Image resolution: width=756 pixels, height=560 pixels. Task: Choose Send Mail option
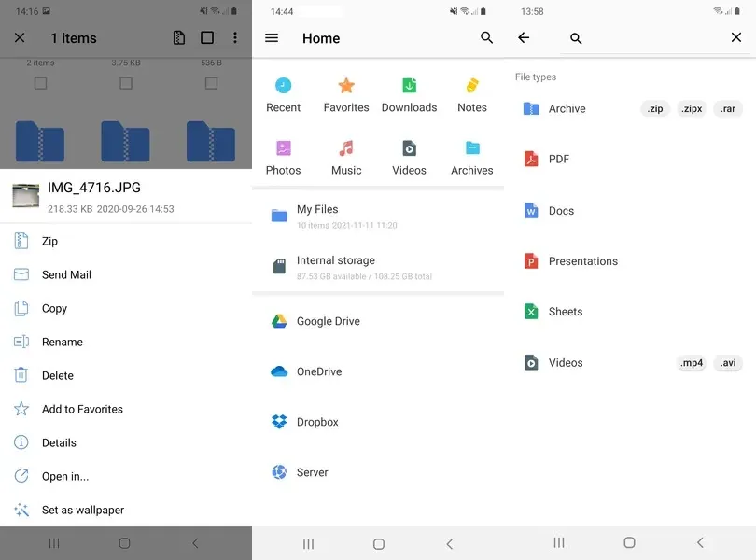pyautogui.click(x=126, y=274)
